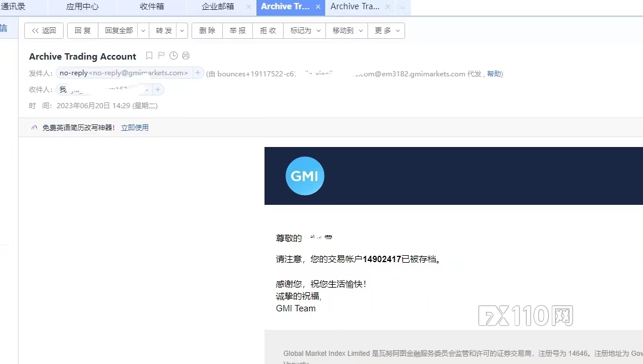Screen dimensions: 643x364
Task: Go back with the 返回 button
Action: [x=44, y=31]
